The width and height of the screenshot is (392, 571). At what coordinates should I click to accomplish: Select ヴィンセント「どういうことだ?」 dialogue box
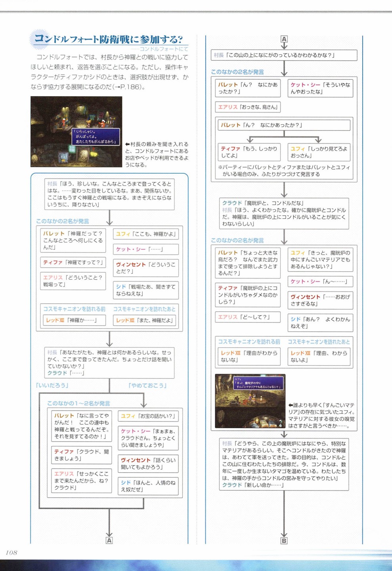pos(145,268)
